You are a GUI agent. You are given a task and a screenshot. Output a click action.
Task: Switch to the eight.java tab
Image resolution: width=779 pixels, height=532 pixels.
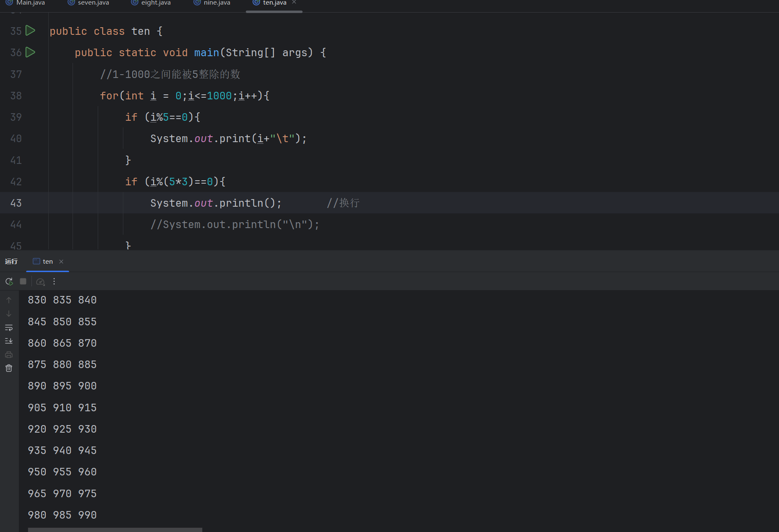pyautogui.click(x=151, y=3)
